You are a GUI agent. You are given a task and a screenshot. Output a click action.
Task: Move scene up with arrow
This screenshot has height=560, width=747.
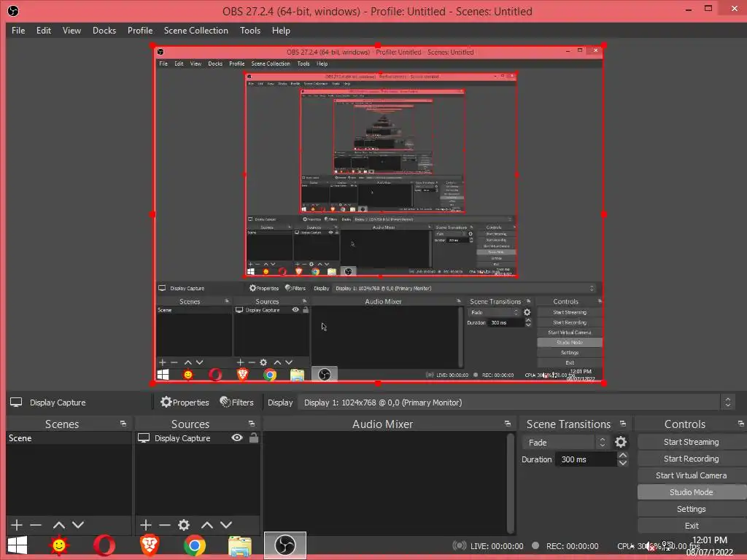(x=59, y=525)
